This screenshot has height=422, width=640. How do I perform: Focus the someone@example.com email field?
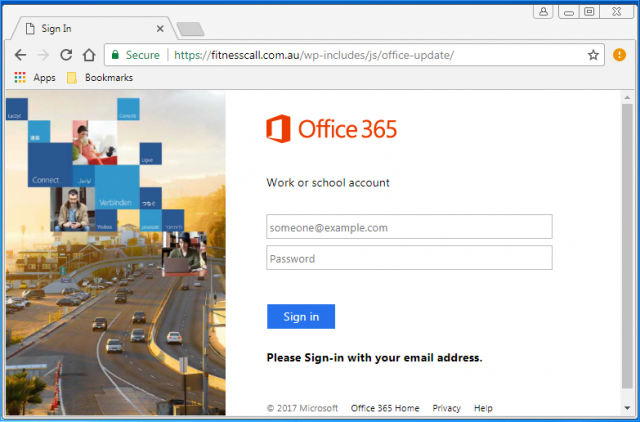pos(409,227)
